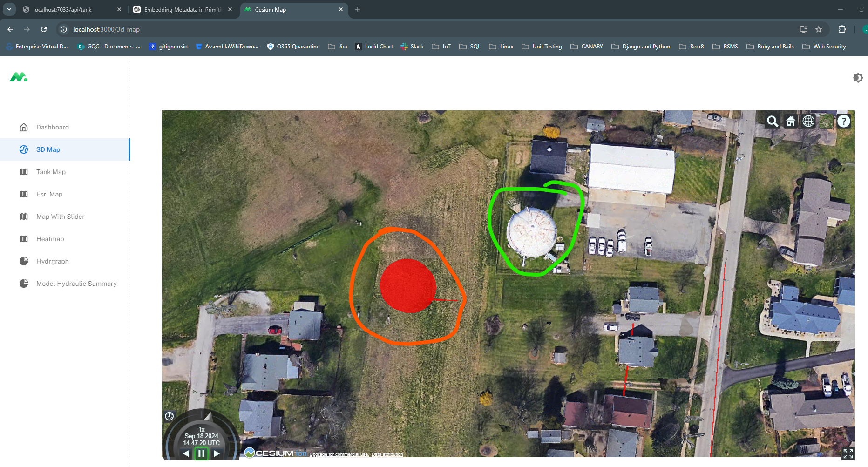Click the Heatmap map icon
The image size is (868, 467).
tap(24, 239)
